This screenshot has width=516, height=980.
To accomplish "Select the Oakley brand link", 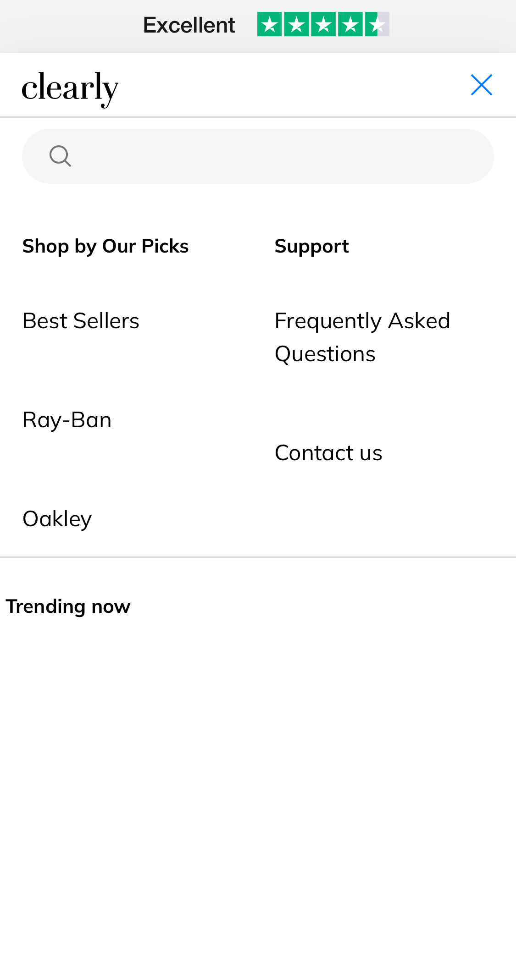I will (x=57, y=518).
